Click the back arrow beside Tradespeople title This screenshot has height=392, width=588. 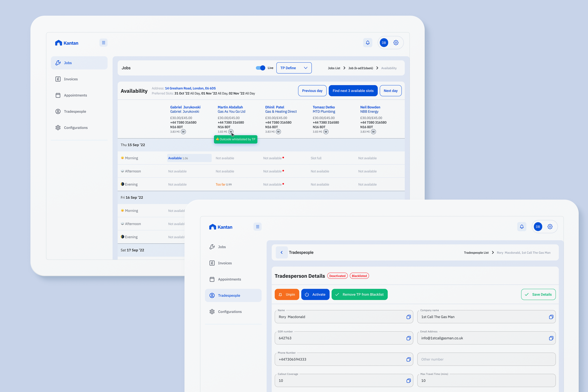[x=282, y=253]
